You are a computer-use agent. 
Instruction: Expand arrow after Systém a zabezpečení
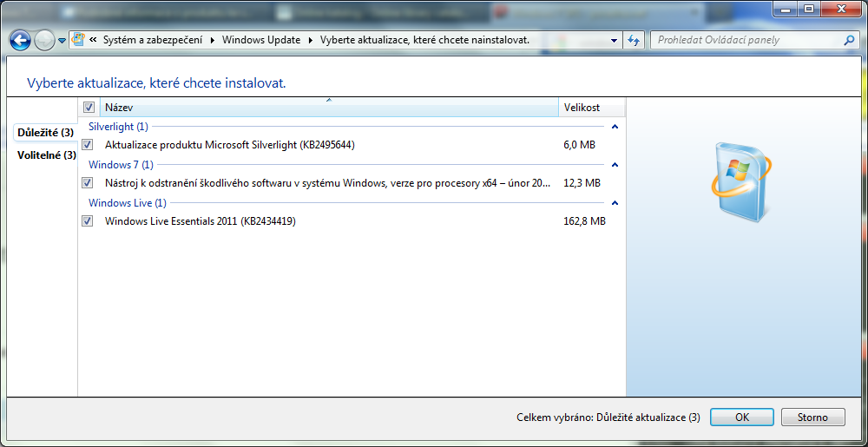[213, 40]
